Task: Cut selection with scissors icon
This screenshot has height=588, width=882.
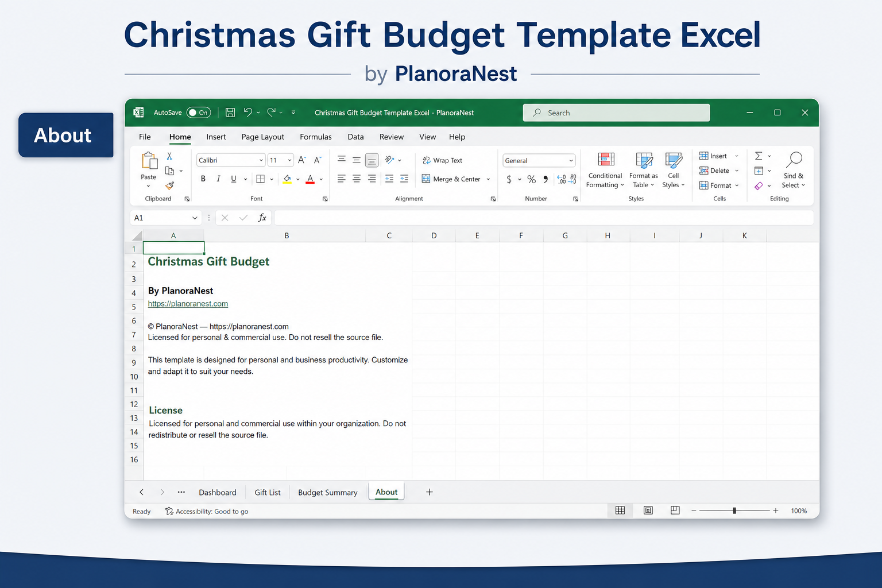Action: pyautogui.click(x=169, y=156)
